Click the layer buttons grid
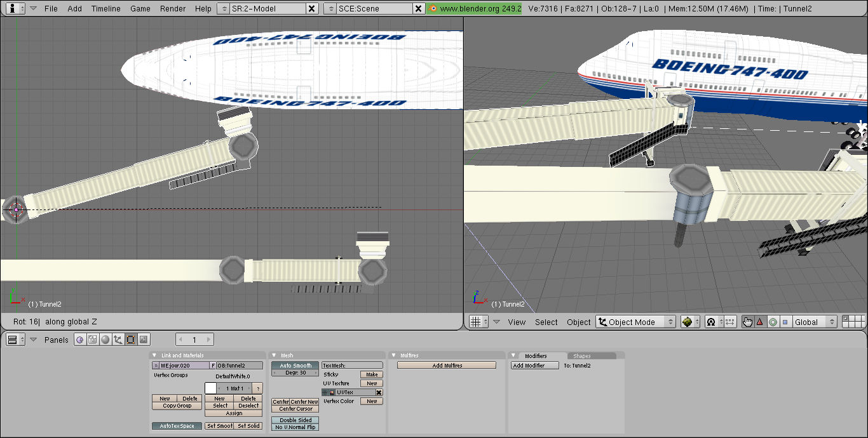 (855, 322)
